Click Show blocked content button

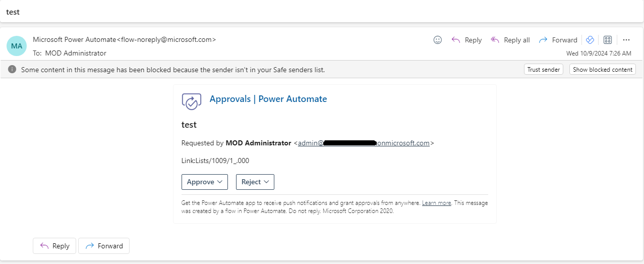click(603, 70)
